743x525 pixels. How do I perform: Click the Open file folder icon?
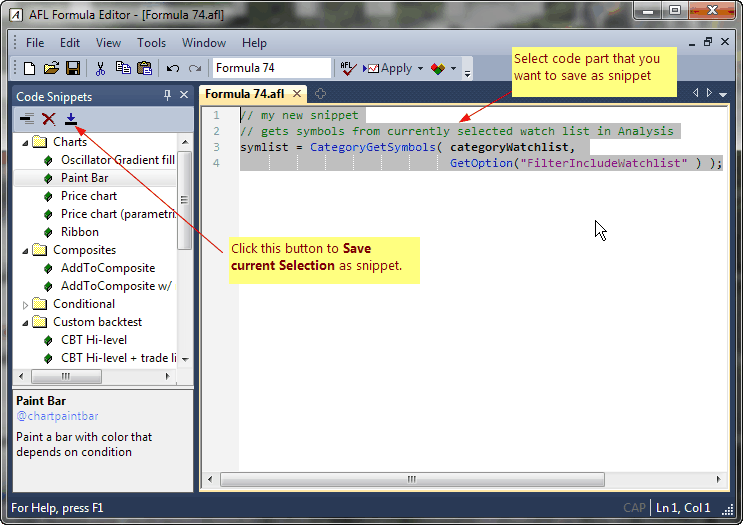coord(50,68)
